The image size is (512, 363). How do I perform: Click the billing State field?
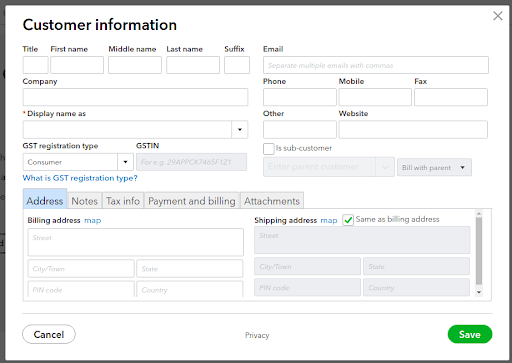(x=190, y=269)
